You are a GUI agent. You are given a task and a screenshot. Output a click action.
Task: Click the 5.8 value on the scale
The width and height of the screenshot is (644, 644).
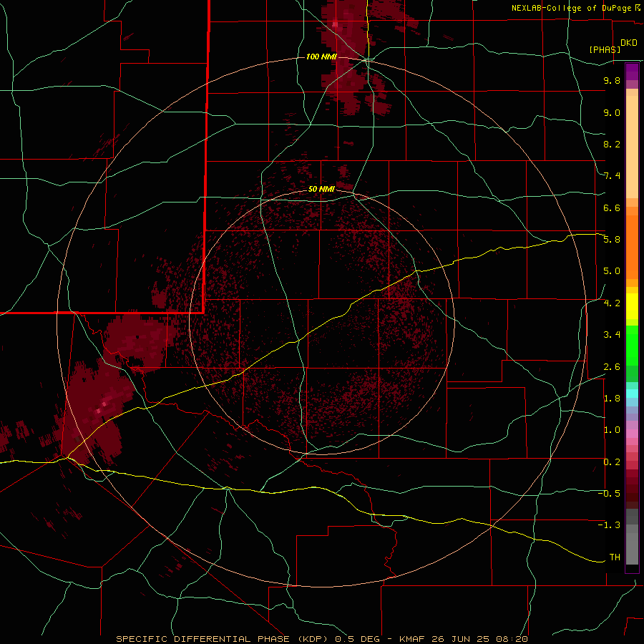pyautogui.click(x=612, y=240)
